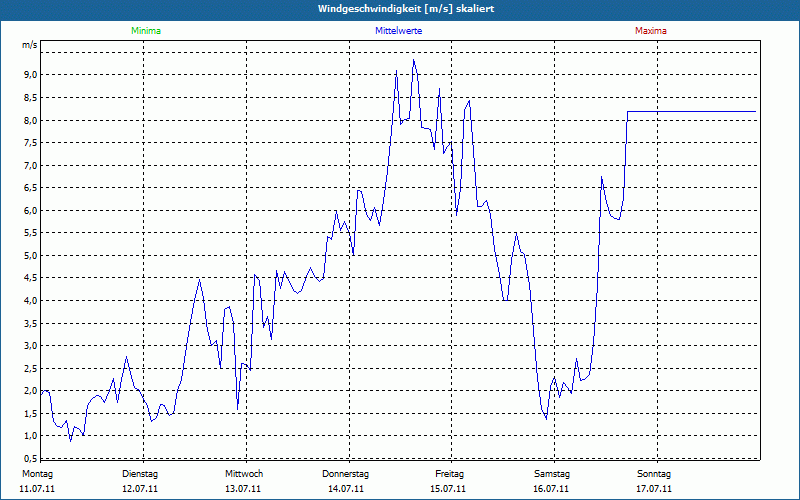Click the 7,0 y-axis value
This screenshot has height=500, width=800.
tap(31, 165)
